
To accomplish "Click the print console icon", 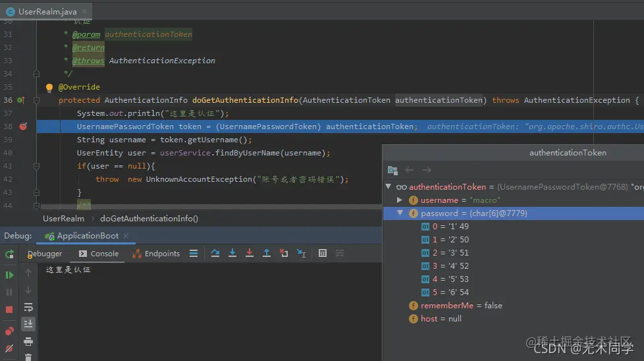I will [x=28, y=341].
